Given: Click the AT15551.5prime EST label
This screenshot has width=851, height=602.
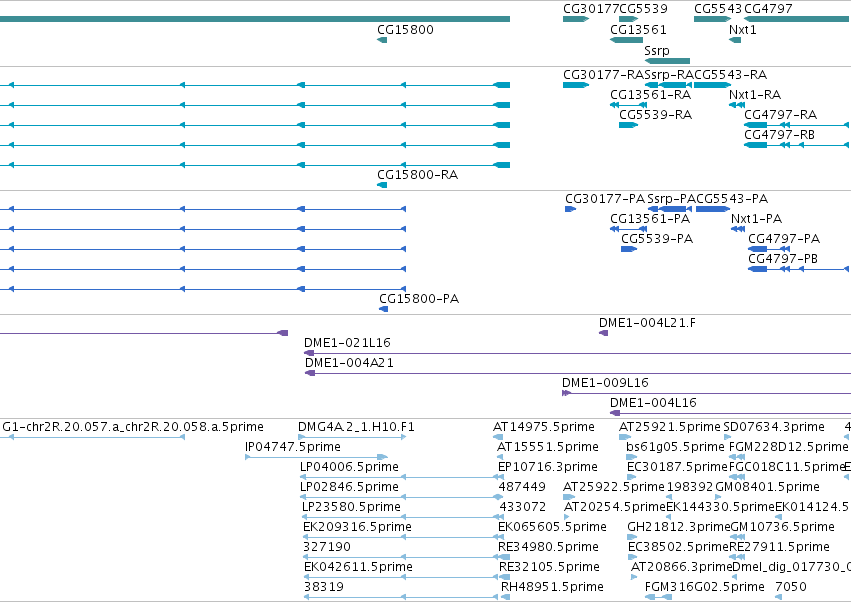Looking at the screenshot, I should tap(548, 447).
